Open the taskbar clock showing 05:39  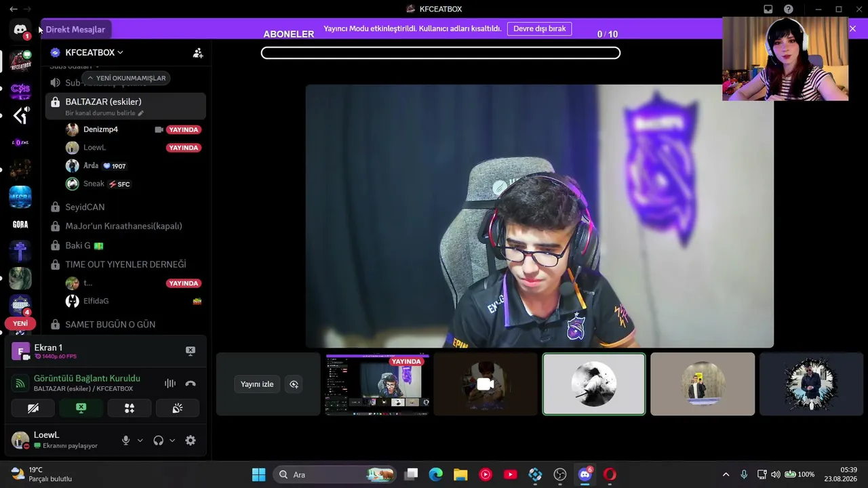(840, 474)
